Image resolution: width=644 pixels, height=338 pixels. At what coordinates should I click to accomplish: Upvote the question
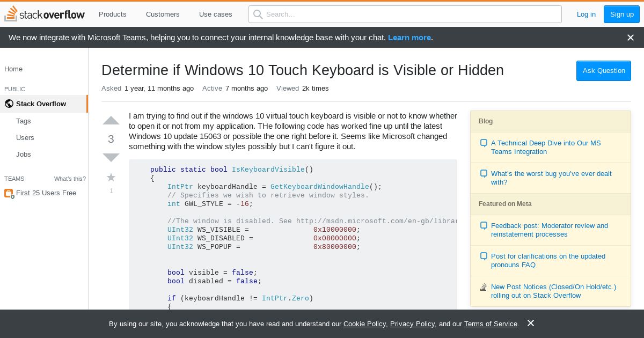click(x=111, y=120)
